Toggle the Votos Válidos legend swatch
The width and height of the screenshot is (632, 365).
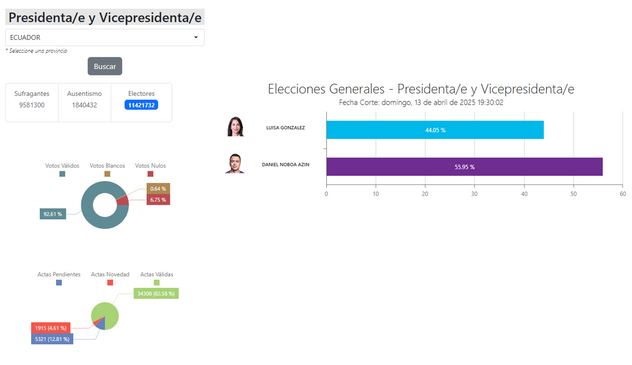coord(62,174)
